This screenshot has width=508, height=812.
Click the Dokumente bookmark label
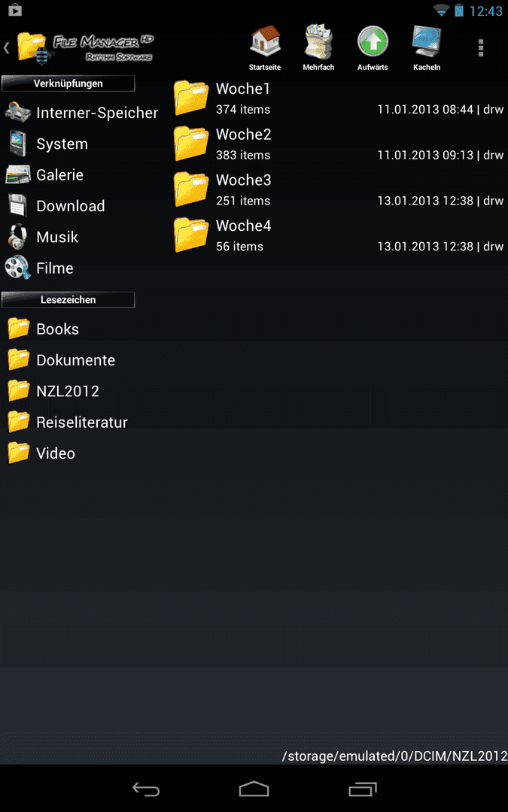point(76,360)
